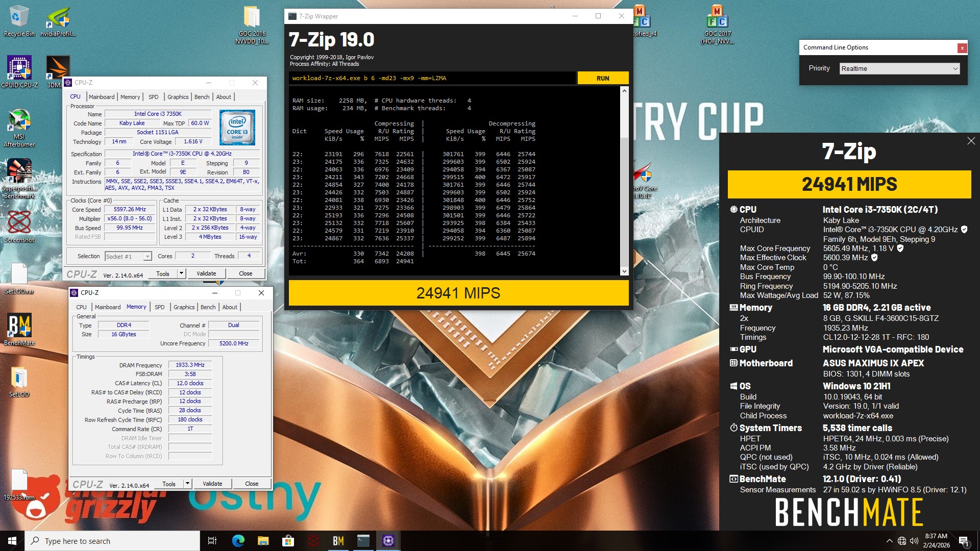Click the Intel Core i3 logo in CPU-Z
The width and height of the screenshot is (980, 551).
[x=237, y=128]
